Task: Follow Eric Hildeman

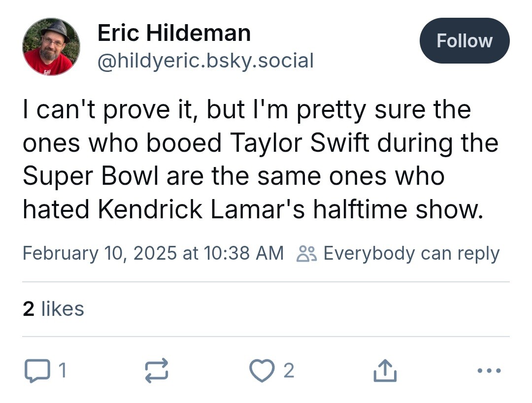Action: point(464,41)
